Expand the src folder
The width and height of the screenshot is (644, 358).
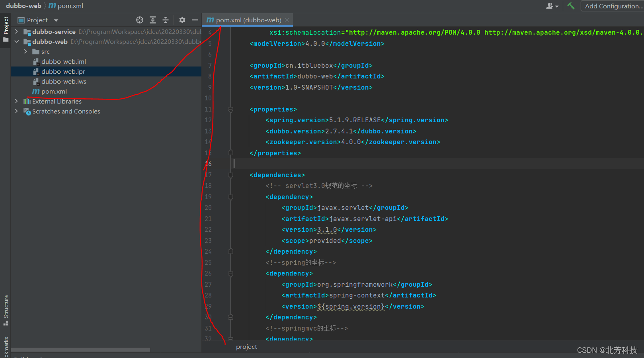coord(25,51)
